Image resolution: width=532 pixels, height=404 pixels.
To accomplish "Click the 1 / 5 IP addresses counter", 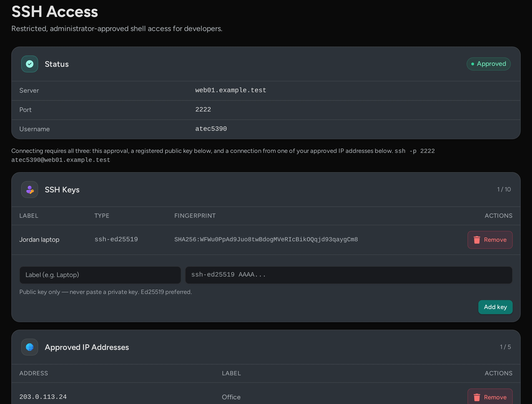I will click(x=505, y=347).
